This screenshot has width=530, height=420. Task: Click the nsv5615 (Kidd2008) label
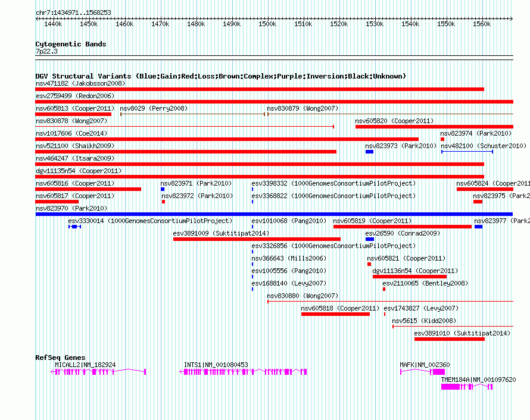(424, 321)
